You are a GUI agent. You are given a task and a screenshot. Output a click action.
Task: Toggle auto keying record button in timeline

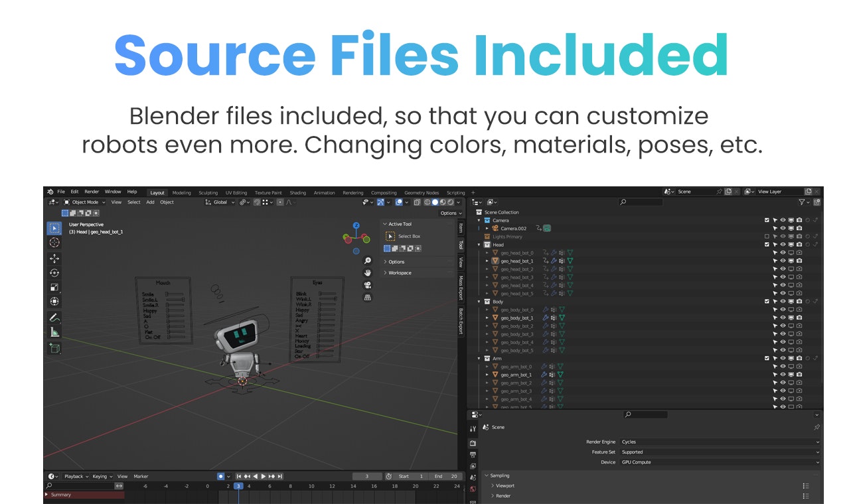click(221, 476)
